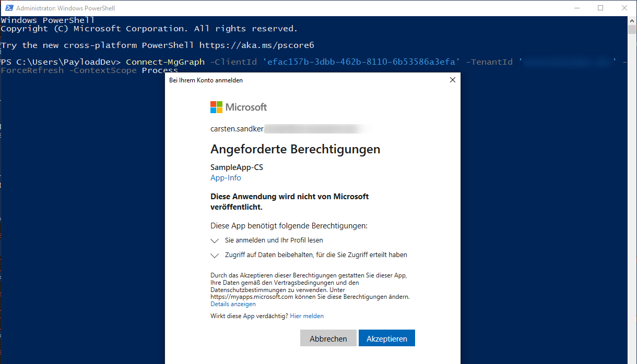Report the suspicious app via 'Hier melden'
This screenshot has height=364, width=637.
[x=306, y=316]
